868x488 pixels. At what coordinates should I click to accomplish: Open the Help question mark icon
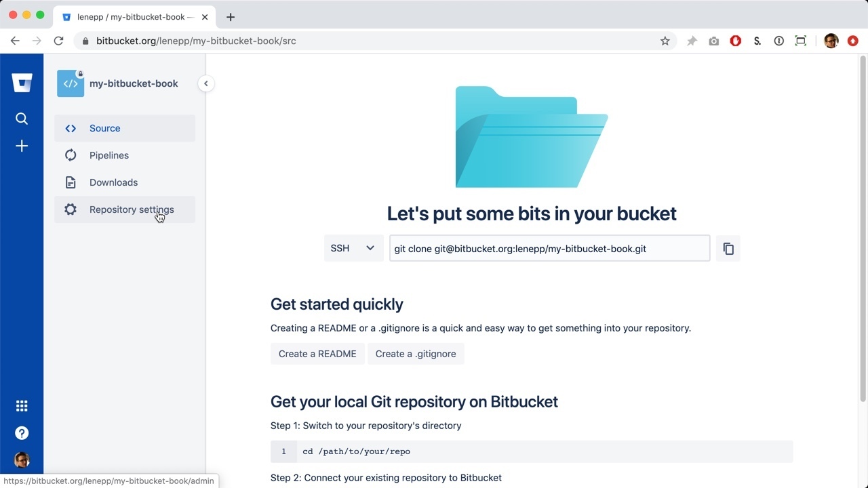(22, 433)
